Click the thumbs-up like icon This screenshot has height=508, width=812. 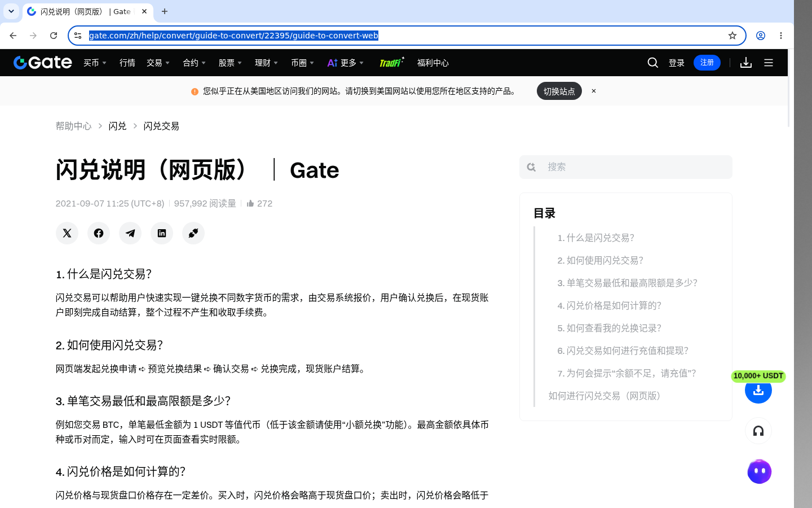(x=250, y=203)
